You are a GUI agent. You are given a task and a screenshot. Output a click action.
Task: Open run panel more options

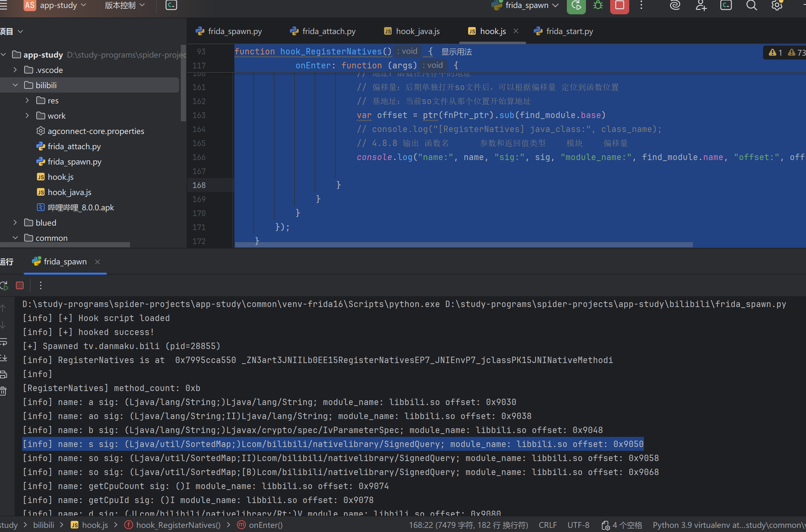point(40,286)
